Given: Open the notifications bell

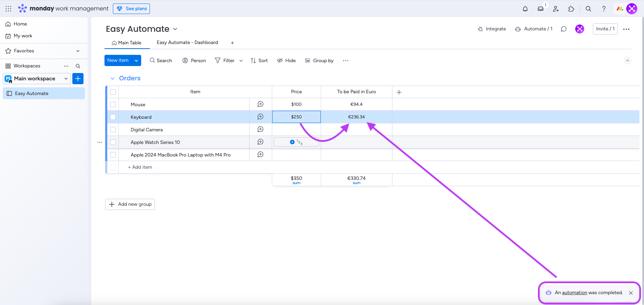Looking at the screenshot, I should coord(525,9).
